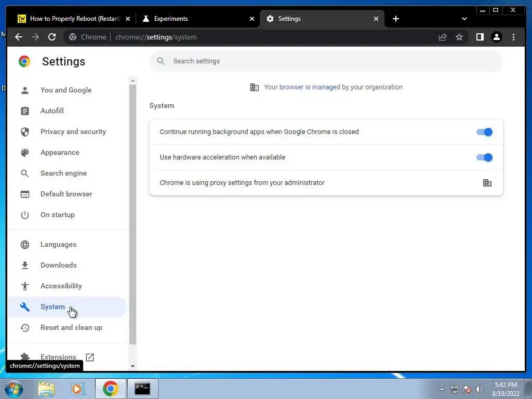Open Windows Explorer from the taskbar
532x399 pixels.
(46, 389)
